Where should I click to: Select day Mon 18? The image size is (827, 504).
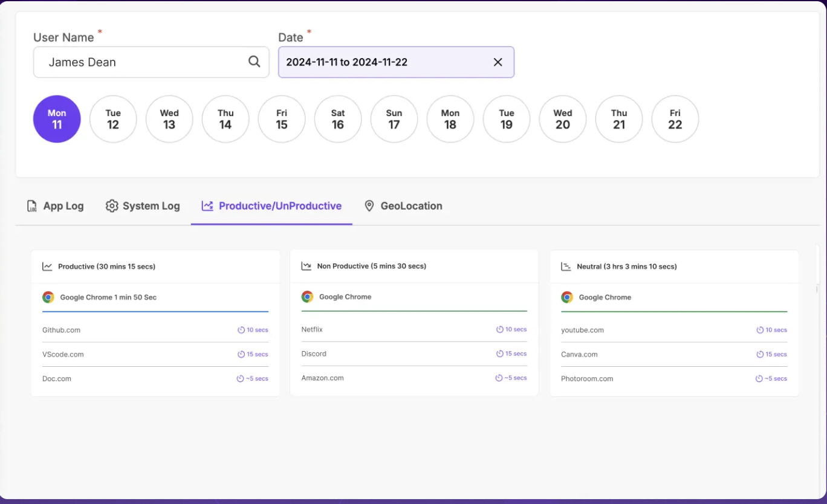tap(450, 119)
